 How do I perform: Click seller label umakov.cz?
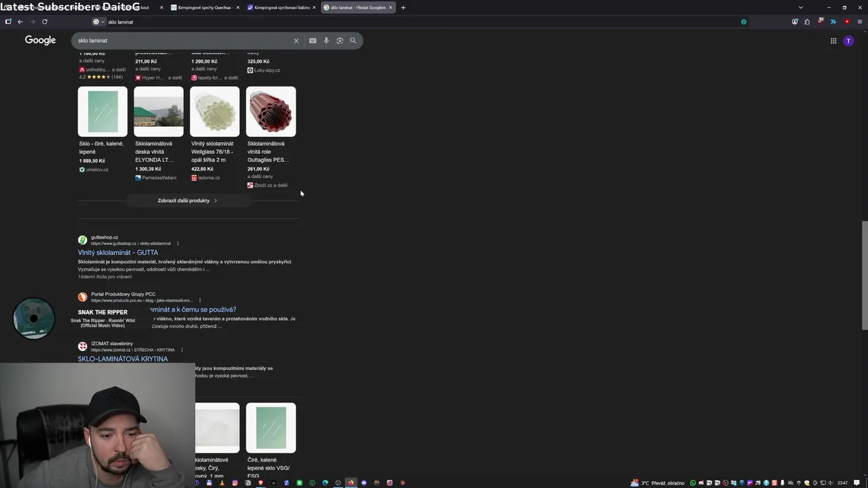97,169
